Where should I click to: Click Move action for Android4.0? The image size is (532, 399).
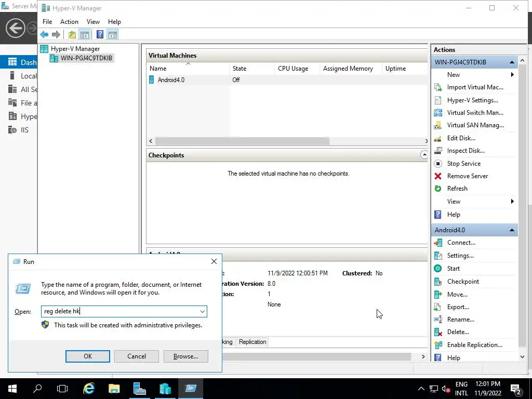tap(457, 294)
